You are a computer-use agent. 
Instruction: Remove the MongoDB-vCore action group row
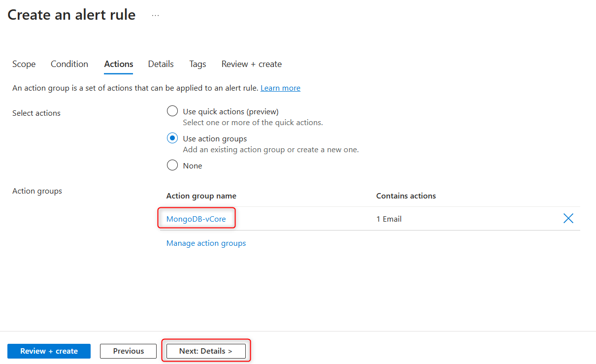[x=568, y=218]
